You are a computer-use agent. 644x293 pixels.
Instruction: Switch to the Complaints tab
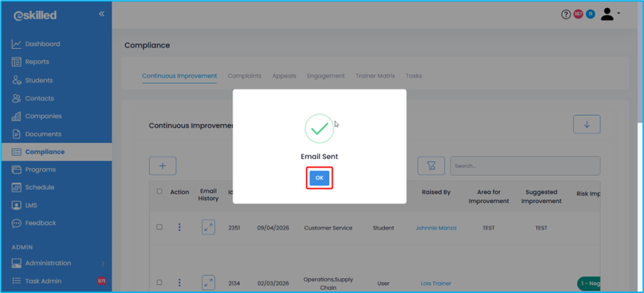[244, 76]
